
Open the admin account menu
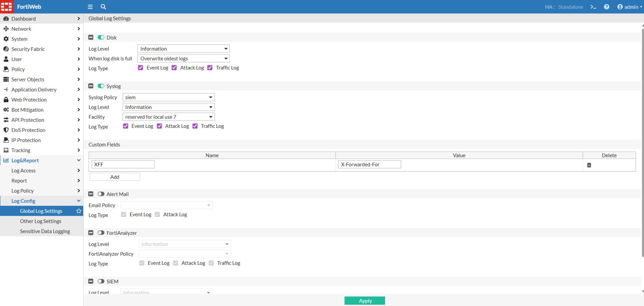tap(629, 7)
